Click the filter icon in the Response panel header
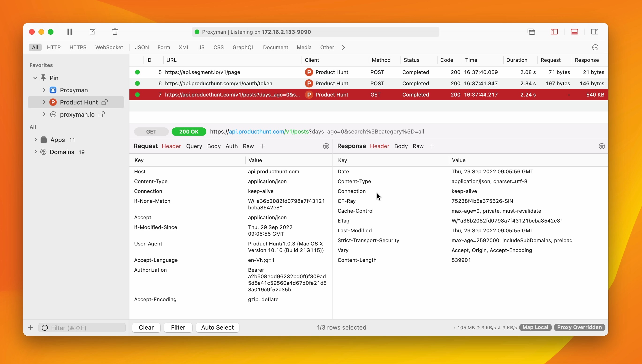 point(602,146)
